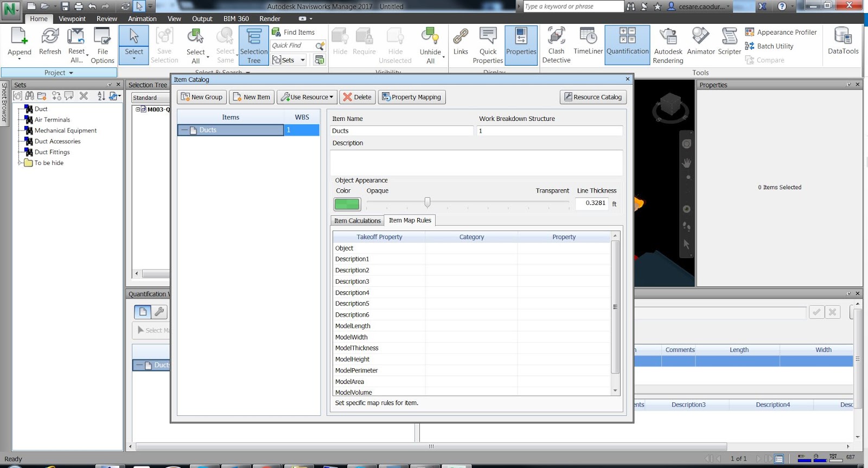Click New Group in Item Catalog
868x468 pixels.
pyautogui.click(x=202, y=97)
